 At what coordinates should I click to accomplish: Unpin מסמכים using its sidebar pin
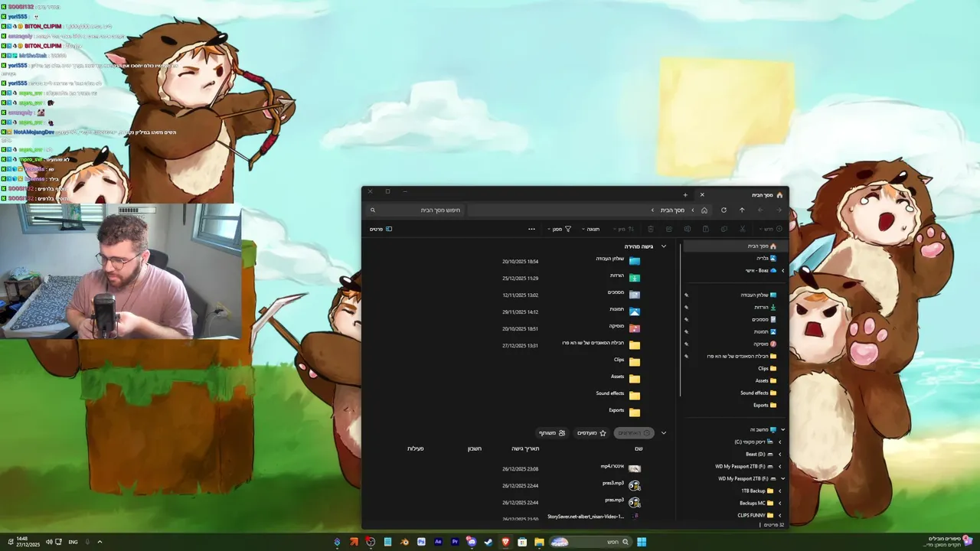[686, 319]
